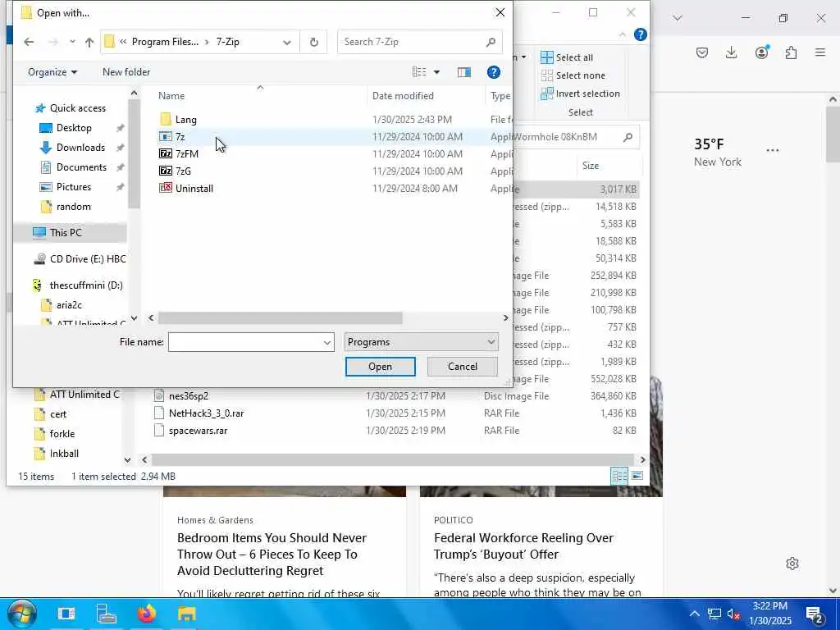The image size is (840, 630).
Task: Open Explorer help icon
Action: point(640,34)
